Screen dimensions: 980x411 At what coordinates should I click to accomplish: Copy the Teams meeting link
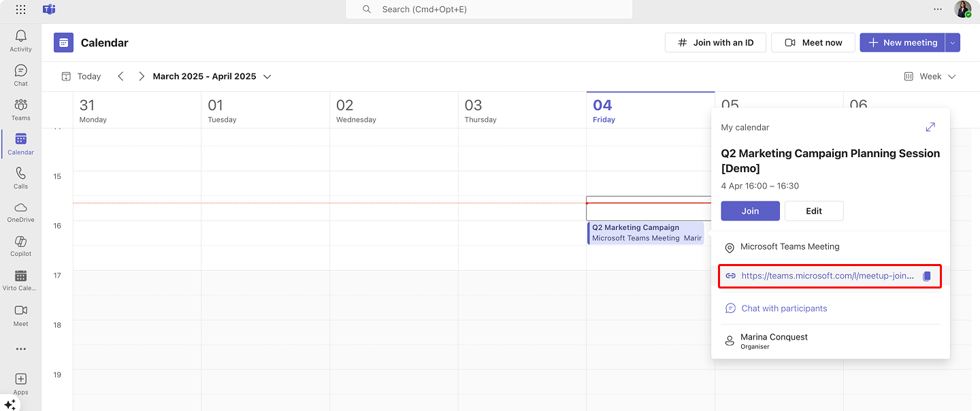[x=927, y=276]
